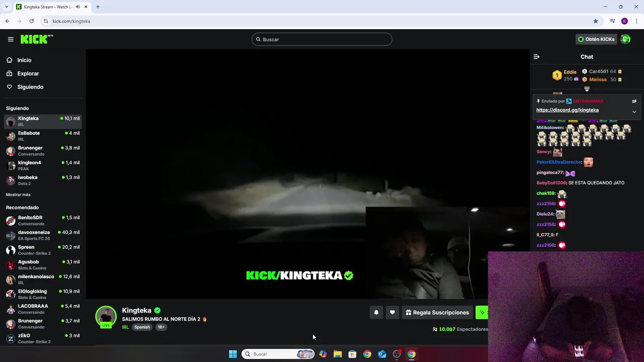Open the pinned discord.gg/kingteka link
Viewport: 644px width, 362px height.
click(567, 110)
